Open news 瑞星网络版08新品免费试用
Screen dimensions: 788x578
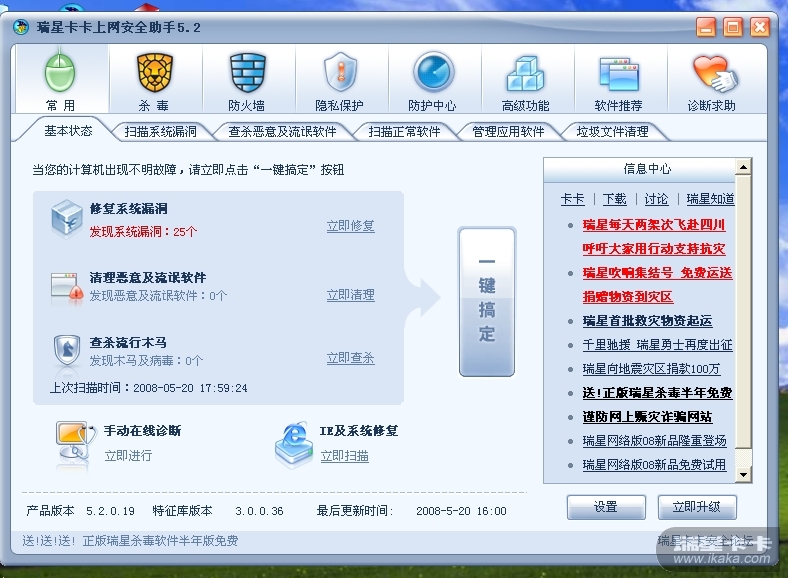point(654,465)
